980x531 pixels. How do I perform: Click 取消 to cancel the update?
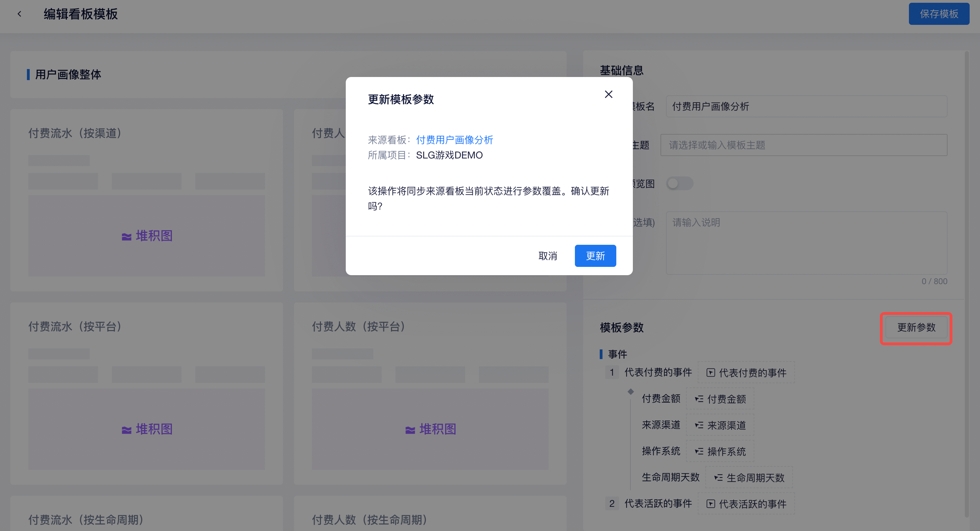[x=547, y=256]
